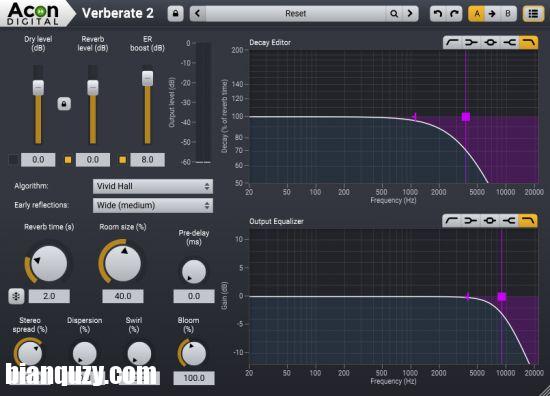
Task: Open the preset search magnifier
Action: coord(394,14)
